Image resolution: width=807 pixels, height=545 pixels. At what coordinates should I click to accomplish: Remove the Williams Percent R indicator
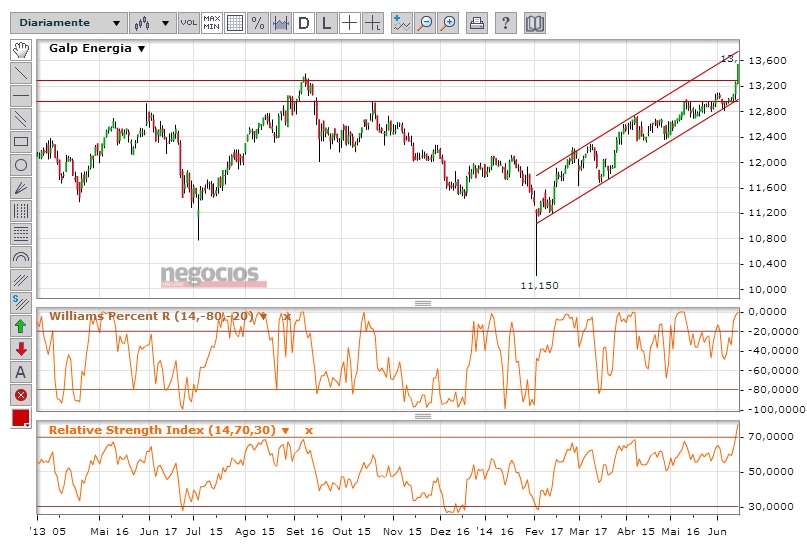(287, 316)
